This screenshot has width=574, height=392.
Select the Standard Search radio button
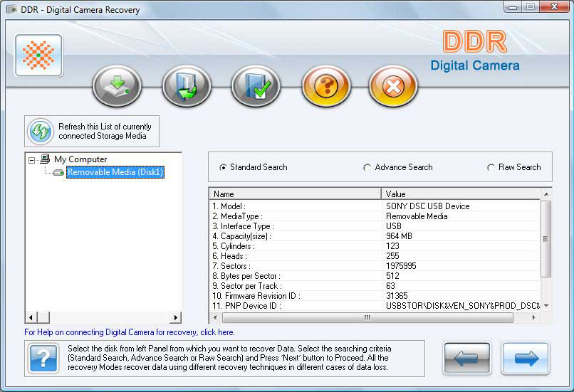[x=224, y=168]
